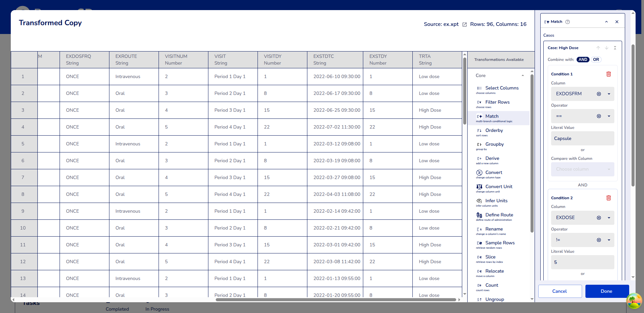644x313 pixels.
Task: Set Combine with to AND
Action: [583, 60]
